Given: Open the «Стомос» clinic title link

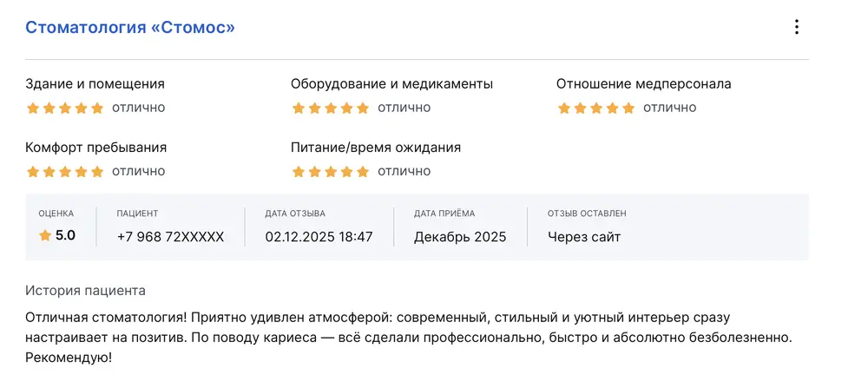Looking at the screenshot, I should coord(130,27).
